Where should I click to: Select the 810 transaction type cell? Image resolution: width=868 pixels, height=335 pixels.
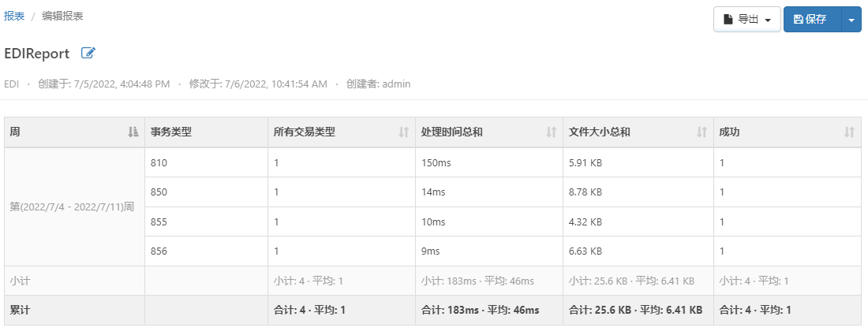(x=159, y=163)
